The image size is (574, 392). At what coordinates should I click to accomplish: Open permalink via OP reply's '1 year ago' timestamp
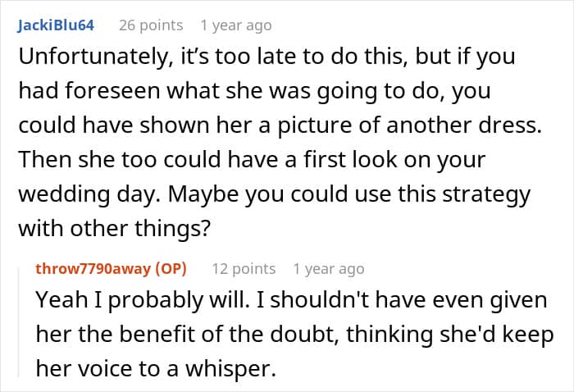[329, 269]
